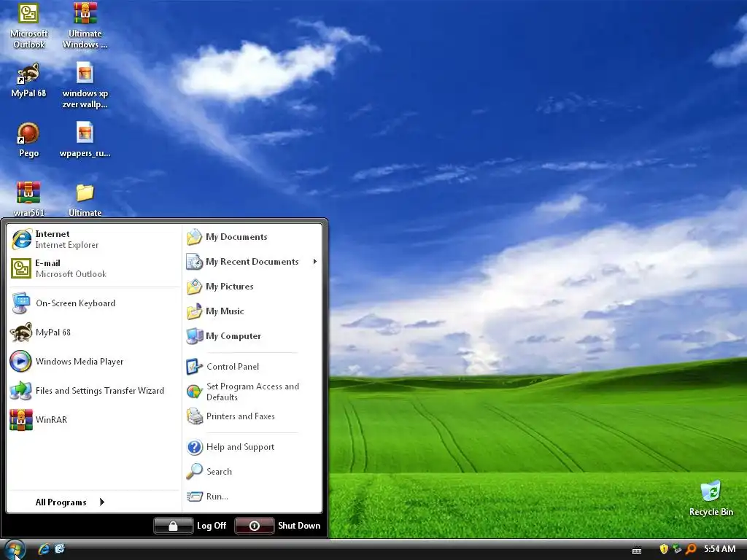Viewport: 747px width, 560px height.
Task: Open Help and Support
Action: click(252, 447)
